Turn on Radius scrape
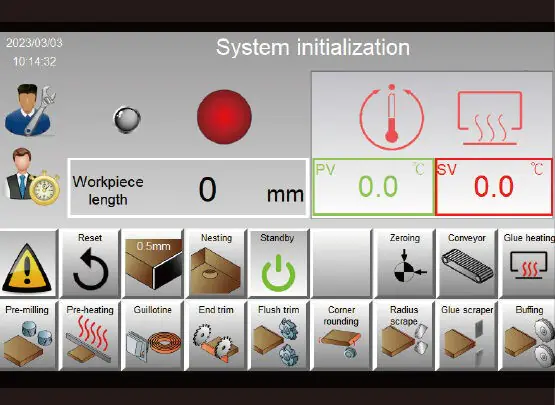Screen dimensions: 555x405 (405, 335)
